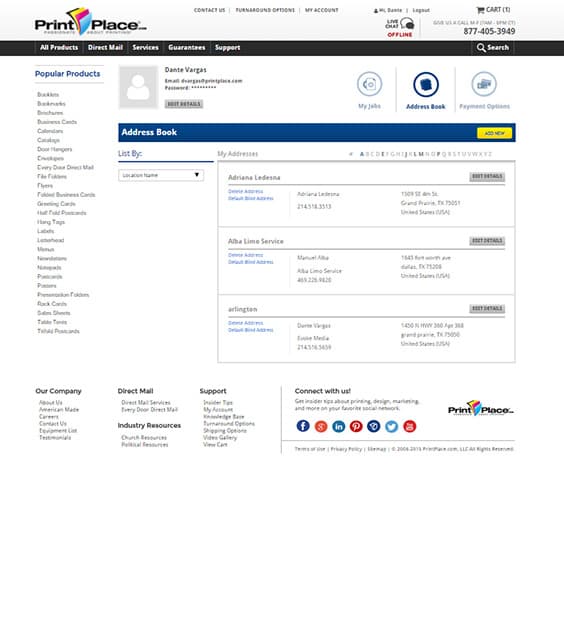Screen dimensions: 564x632
Task: Click Privacy Policy in the footer
Action: pyautogui.click(x=346, y=449)
